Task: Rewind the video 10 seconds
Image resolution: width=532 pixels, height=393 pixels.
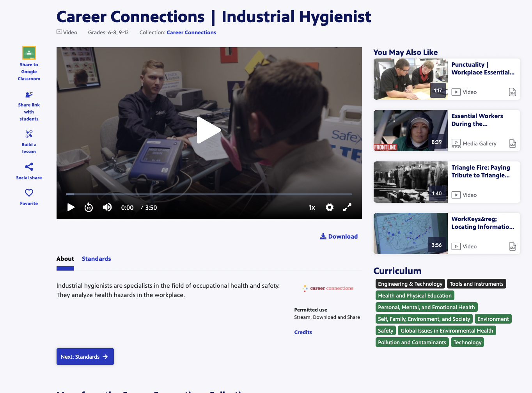Action: 89,207
